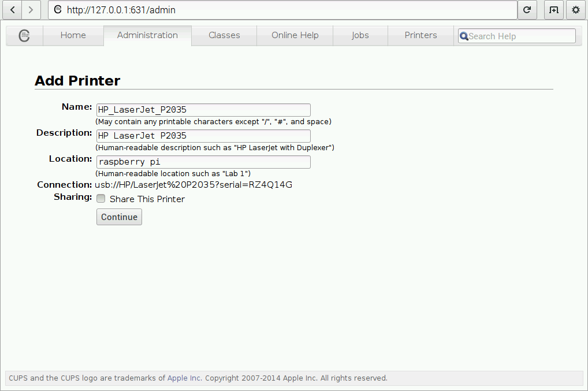Click the Connection usb://HP/LaserJet URI text
The width and height of the screenshot is (588, 391).
tap(193, 185)
